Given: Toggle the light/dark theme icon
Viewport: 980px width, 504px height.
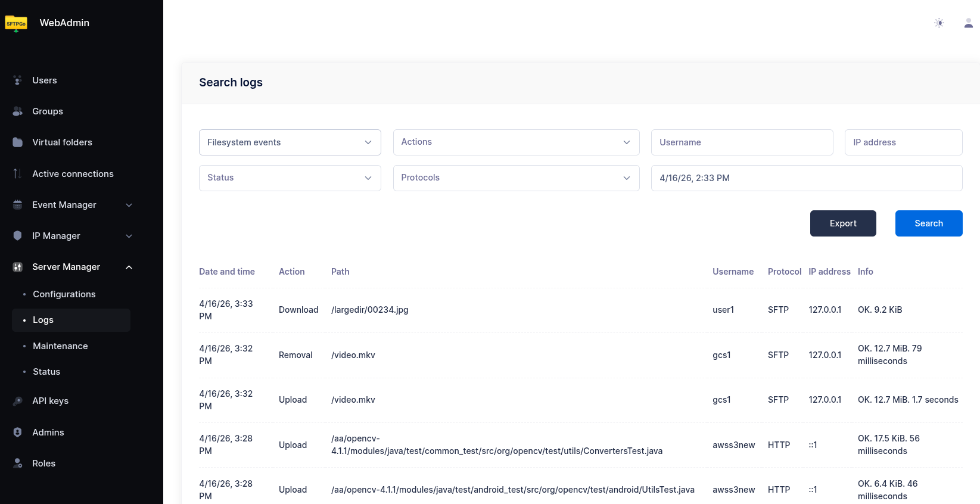Looking at the screenshot, I should click(939, 23).
